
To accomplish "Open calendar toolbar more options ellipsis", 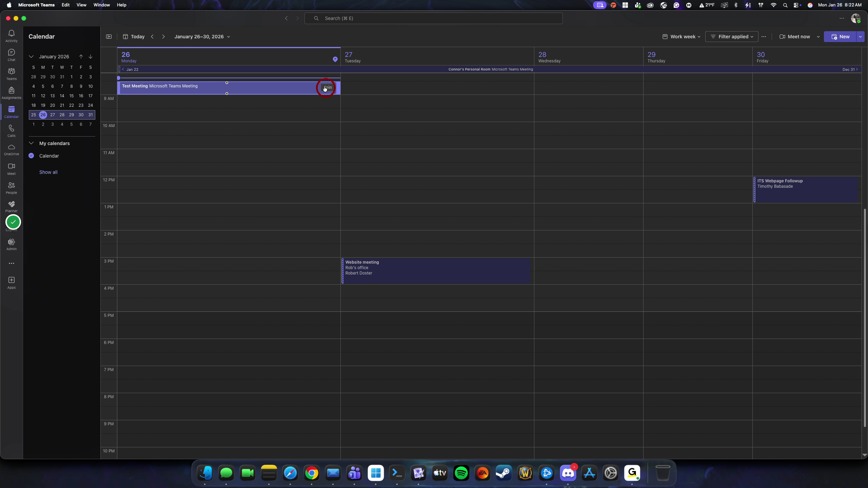I will coord(764,37).
